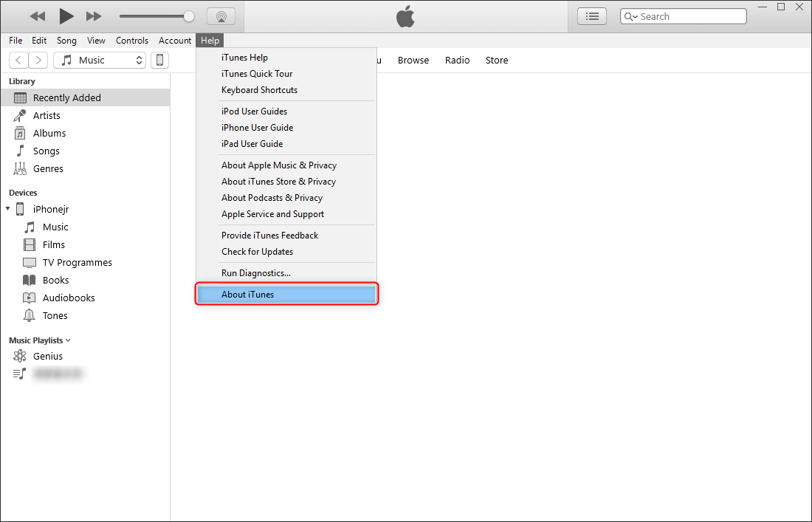The image size is (812, 522).
Task: Open the Controls menu
Action: 132,41
